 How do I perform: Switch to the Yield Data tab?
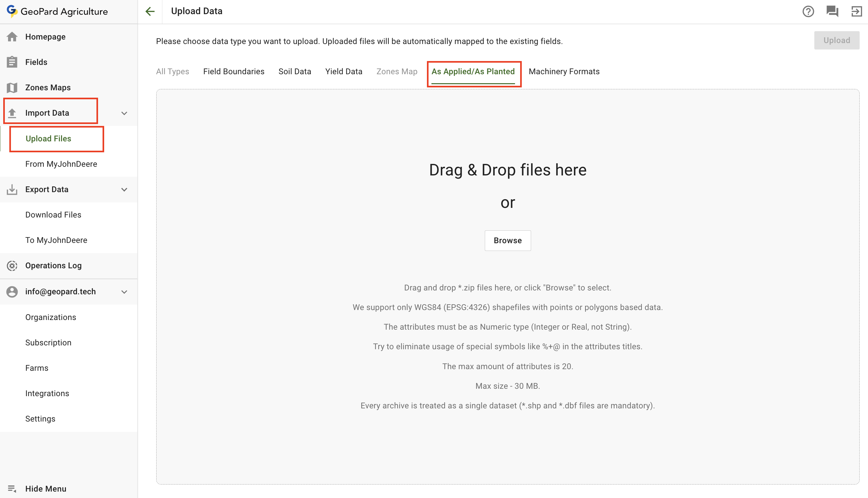(x=344, y=71)
